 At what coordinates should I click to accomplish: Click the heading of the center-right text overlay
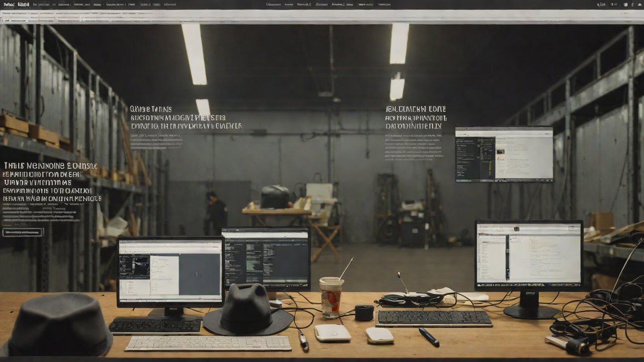[416, 109]
